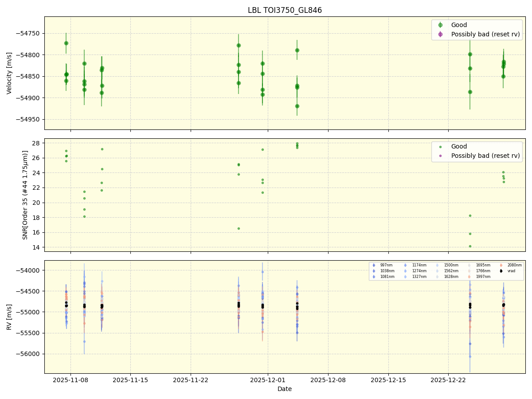The image size is (532, 399).
Task: Click the plot title LBL TOI3750_GL846
Action: pos(285,10)
